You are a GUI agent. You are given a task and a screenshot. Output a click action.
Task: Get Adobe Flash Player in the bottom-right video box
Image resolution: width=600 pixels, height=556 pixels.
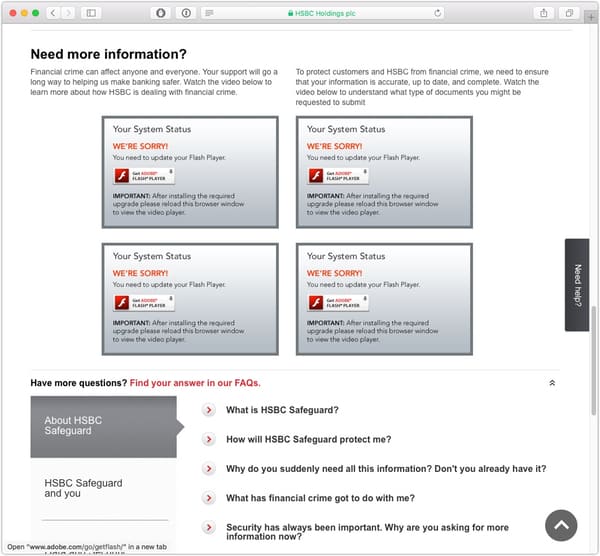click(339, 303)
